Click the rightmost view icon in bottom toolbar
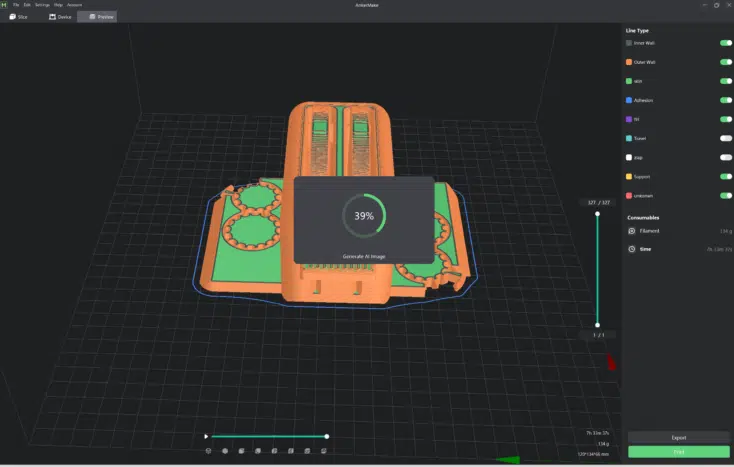This screenshot has width=734, height=467. coord(322,451)
